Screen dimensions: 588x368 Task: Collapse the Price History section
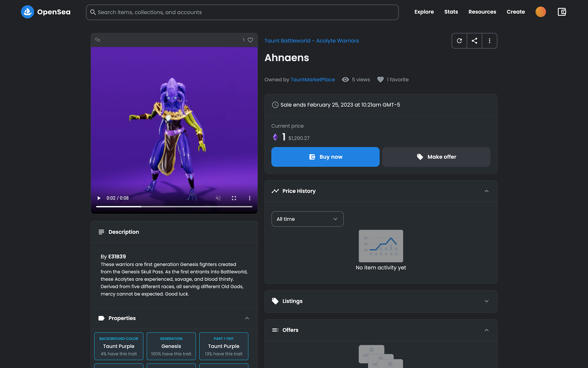(486, 191)
